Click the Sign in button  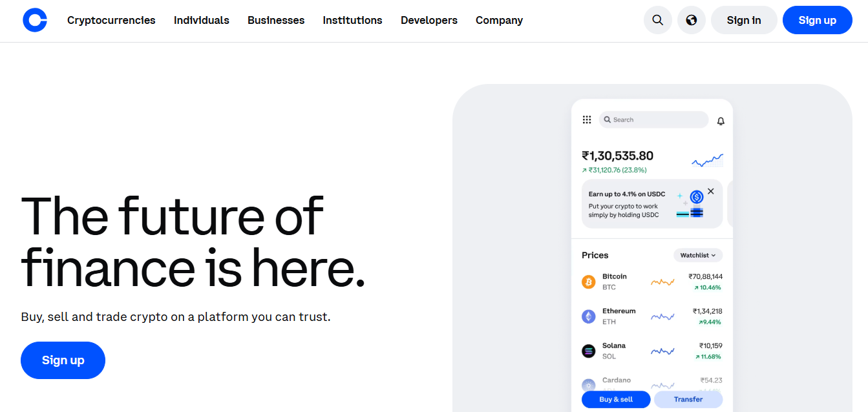[743, 20]
